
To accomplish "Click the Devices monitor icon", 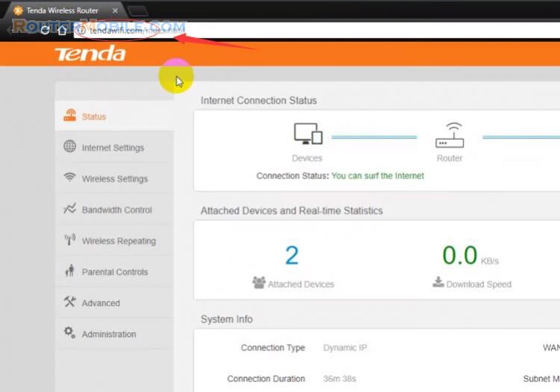I will click(308, 134).
